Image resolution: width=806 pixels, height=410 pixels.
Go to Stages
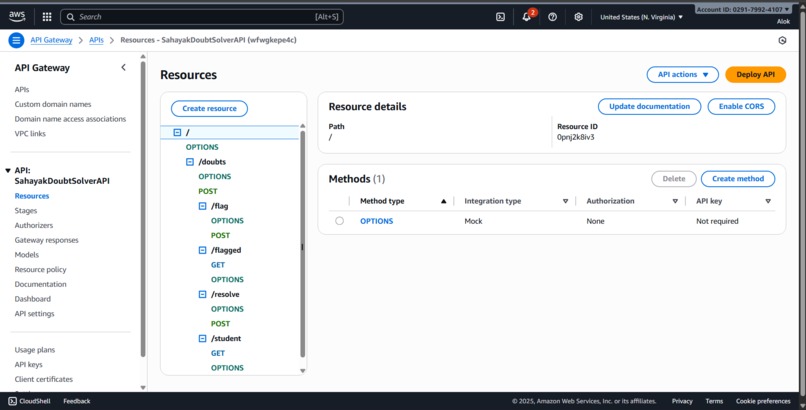pos(26,211)
